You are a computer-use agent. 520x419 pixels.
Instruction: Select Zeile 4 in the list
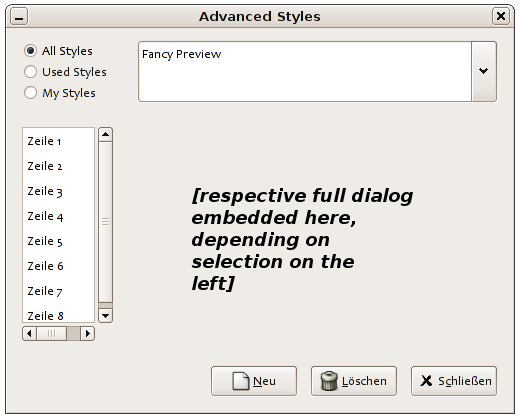(x=45, y=216)
